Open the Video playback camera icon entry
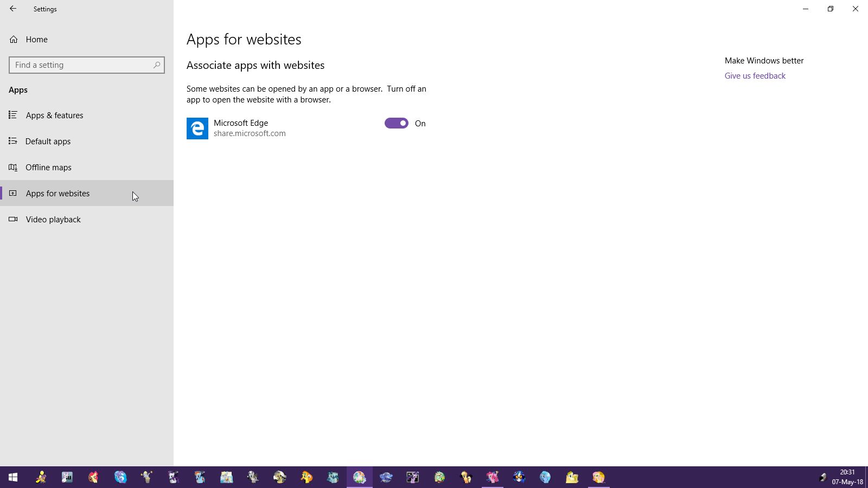The height and width of the screenshot is (488, 868). pos(13,219)
